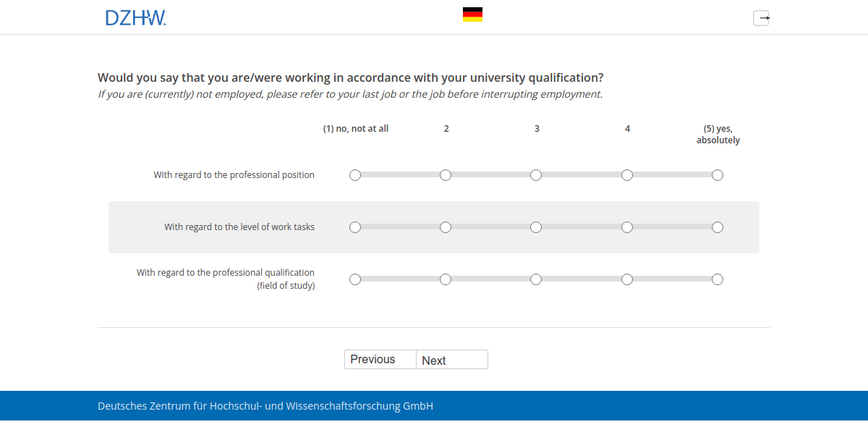Select rating 3 for professional qualification
Screen dimensions: 868x427
tap(536, 279)
